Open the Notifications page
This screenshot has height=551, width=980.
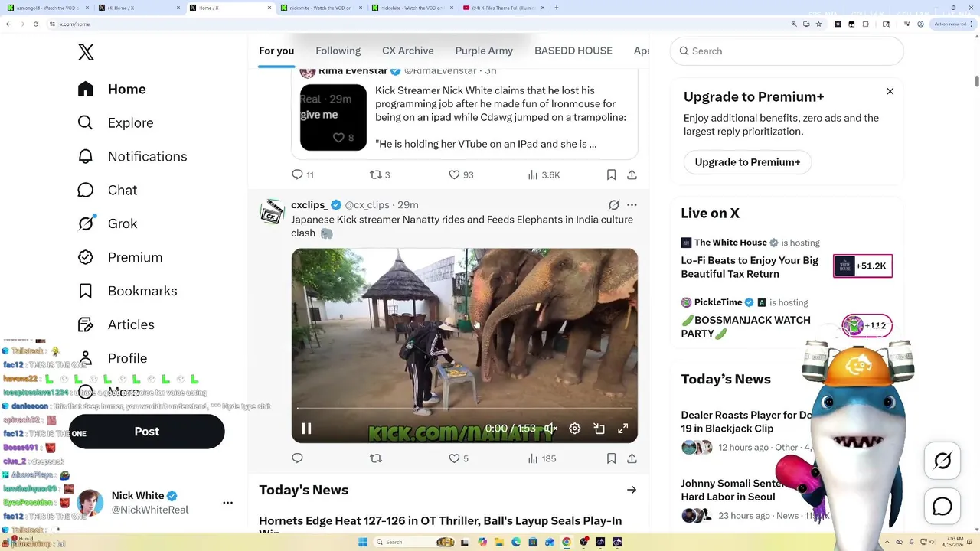tap(132, 156)
